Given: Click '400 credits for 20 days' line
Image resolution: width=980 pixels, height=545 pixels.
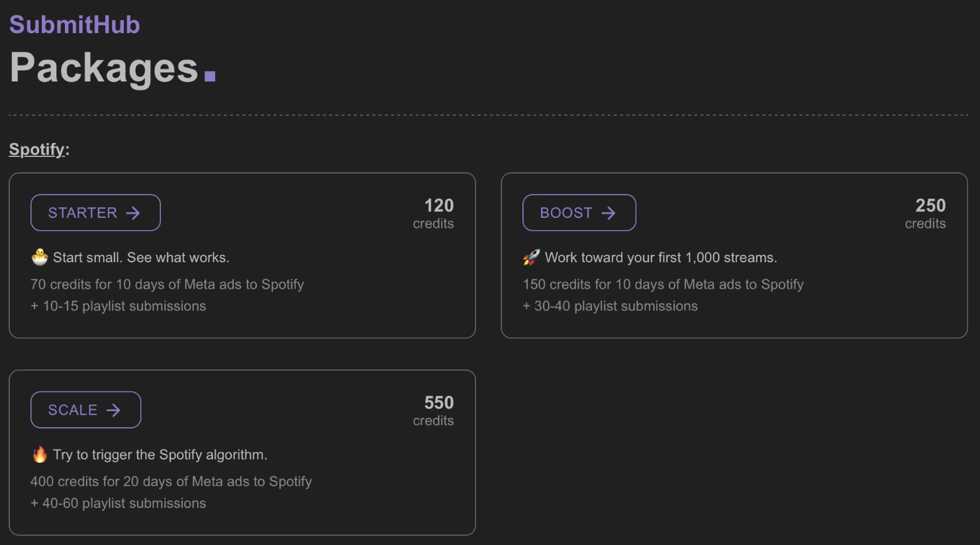Looking at the screenshot, I should tap(171, 481).
